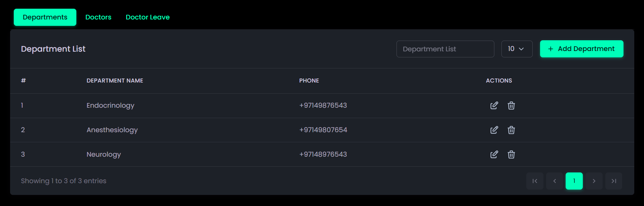Open the Doctor Leave tab
Viewport: 644px width, 206px height.
[x=148, y=17]
